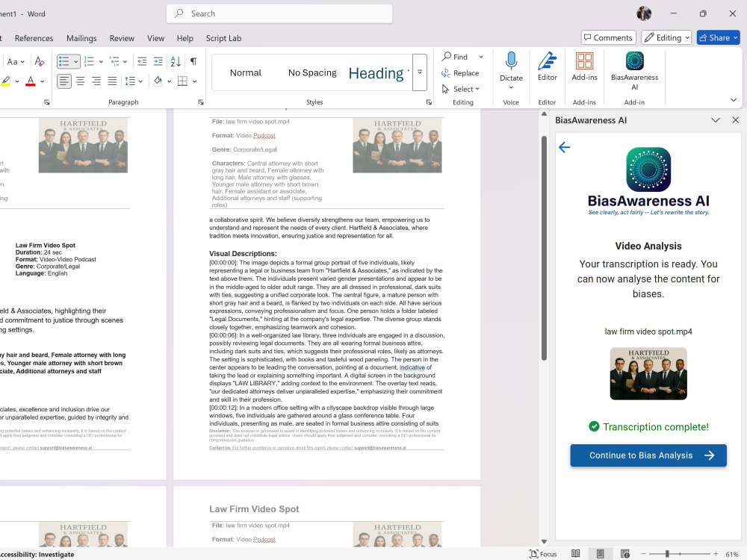The image size is (747, 560).
Task: Open the Review tab
Action: (122, 38)
